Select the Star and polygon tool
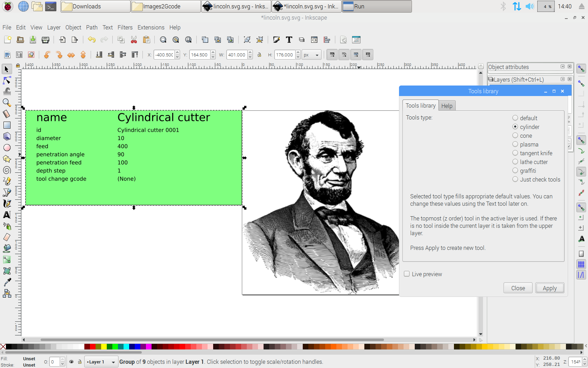Image resolution: width=588 pixels, height=368 pixels. click(x=7, y=159)
